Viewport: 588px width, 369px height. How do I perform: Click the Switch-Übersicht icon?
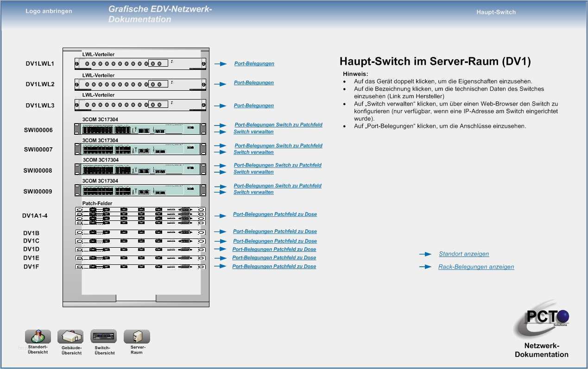click(x=103, y=336)
